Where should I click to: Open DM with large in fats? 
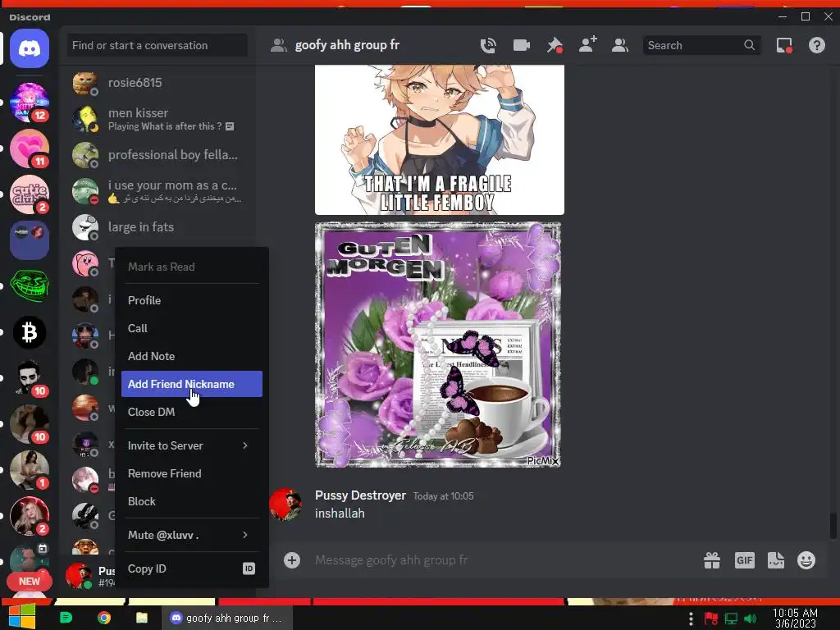(158, 227)
